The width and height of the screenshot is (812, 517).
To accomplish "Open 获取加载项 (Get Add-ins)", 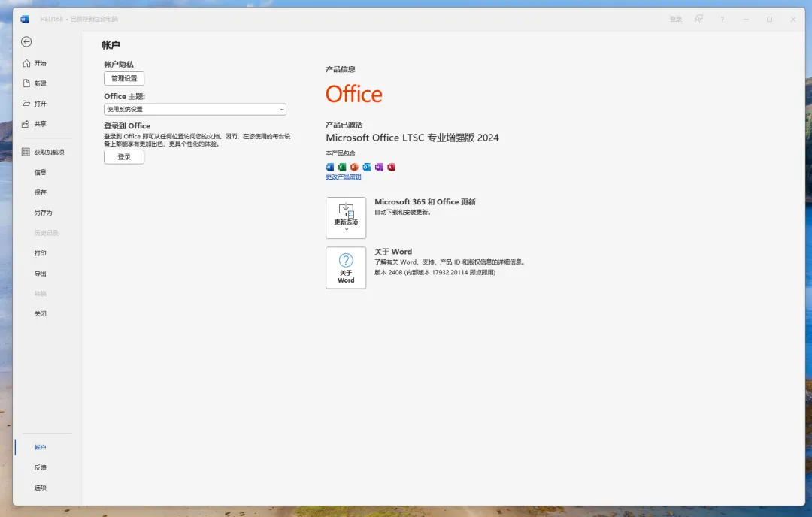I will 43,152.
